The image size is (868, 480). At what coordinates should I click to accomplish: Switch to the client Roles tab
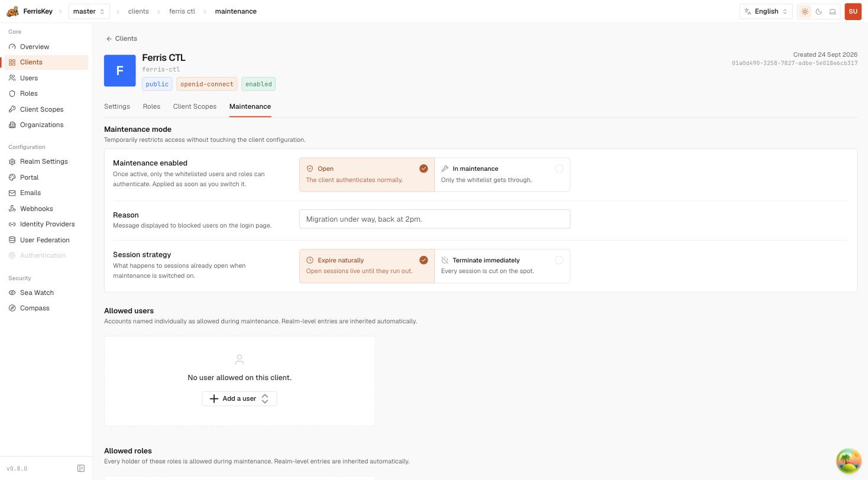[151, 106]
